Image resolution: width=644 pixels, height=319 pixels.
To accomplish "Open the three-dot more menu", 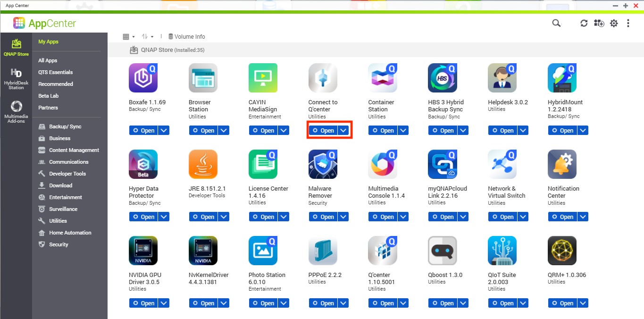I will tap(628, 23).
